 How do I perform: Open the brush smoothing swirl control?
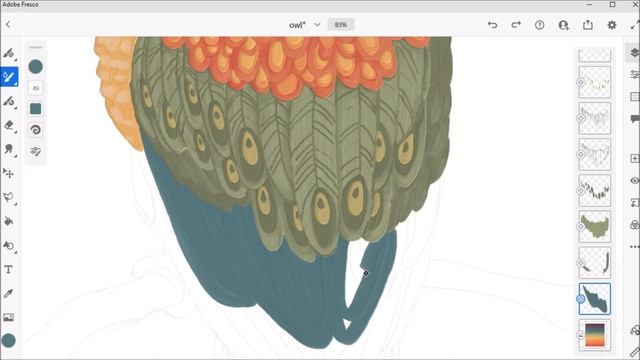36,130
